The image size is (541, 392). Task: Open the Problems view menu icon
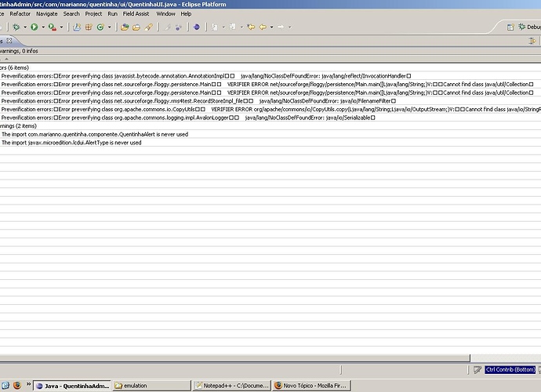(532, 41)
